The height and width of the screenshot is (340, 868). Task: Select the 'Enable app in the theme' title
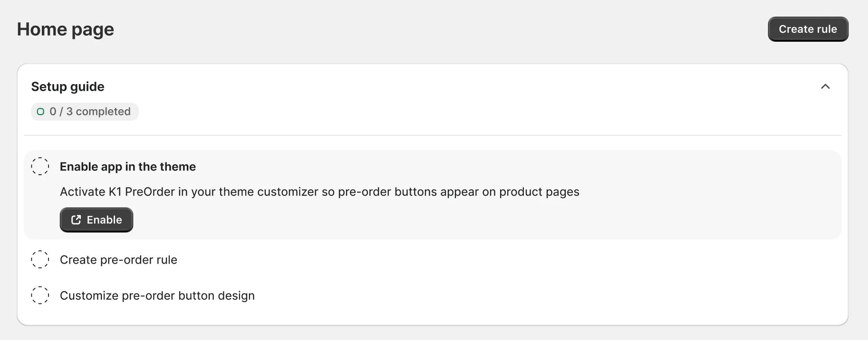(x=127, y=167)
